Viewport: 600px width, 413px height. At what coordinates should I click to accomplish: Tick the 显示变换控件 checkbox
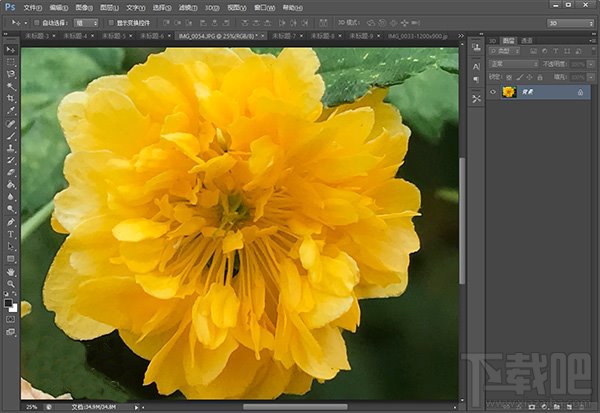112,21
